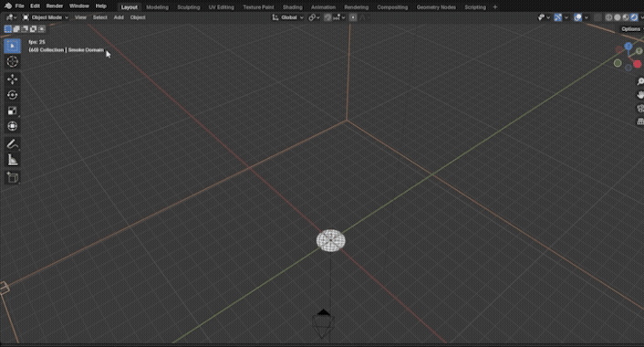Open the viewport Select menu
Viewport: 644px width, 347px height.
pyautogui.click(x=99, y=17)
